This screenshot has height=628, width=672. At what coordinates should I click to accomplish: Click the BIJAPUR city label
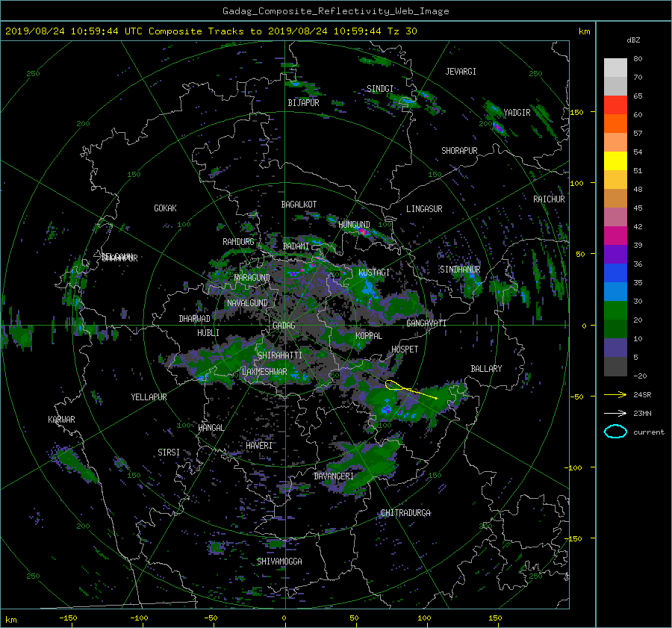pyautogui.click(x=303, y=103)
